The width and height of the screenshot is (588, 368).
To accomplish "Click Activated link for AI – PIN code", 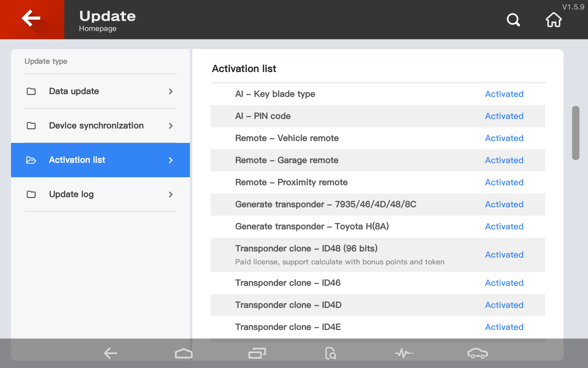I will click(x=504, y=116).
